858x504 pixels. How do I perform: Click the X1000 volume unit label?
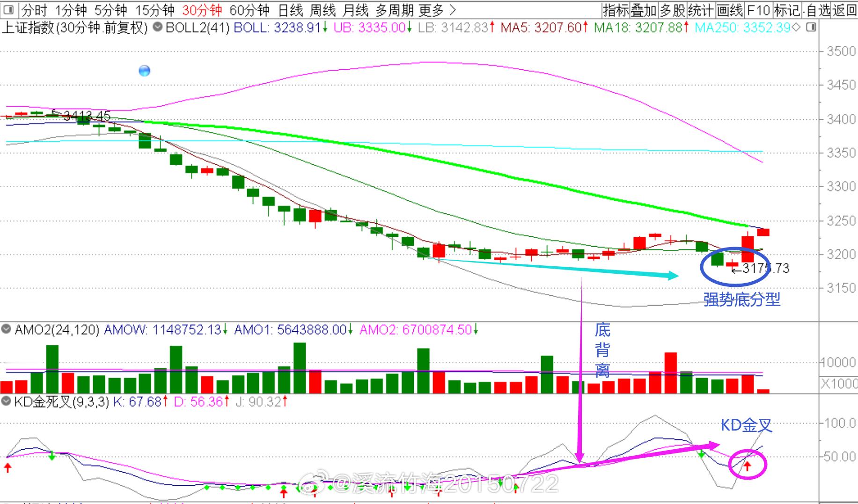(839, 384)
